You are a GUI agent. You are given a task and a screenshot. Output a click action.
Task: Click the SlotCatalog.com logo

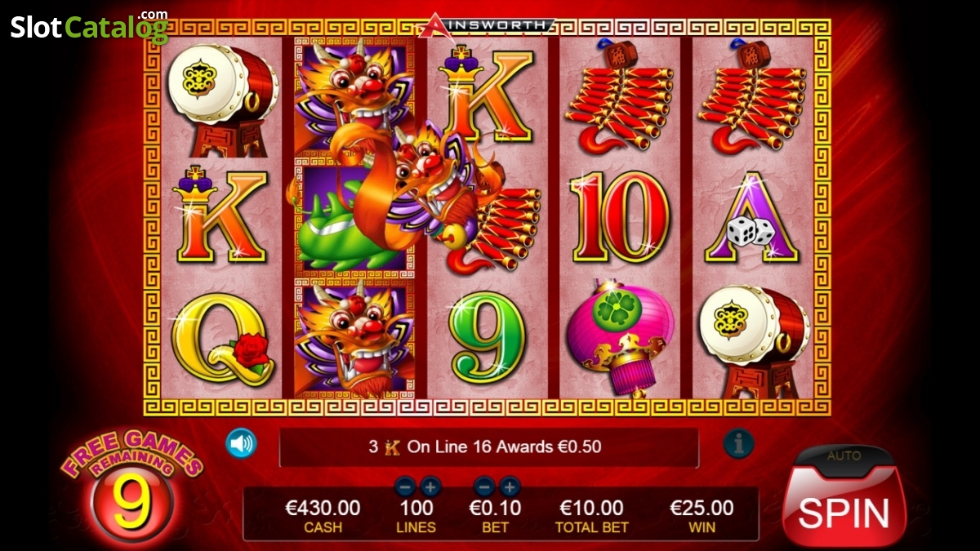coord(89,27)
